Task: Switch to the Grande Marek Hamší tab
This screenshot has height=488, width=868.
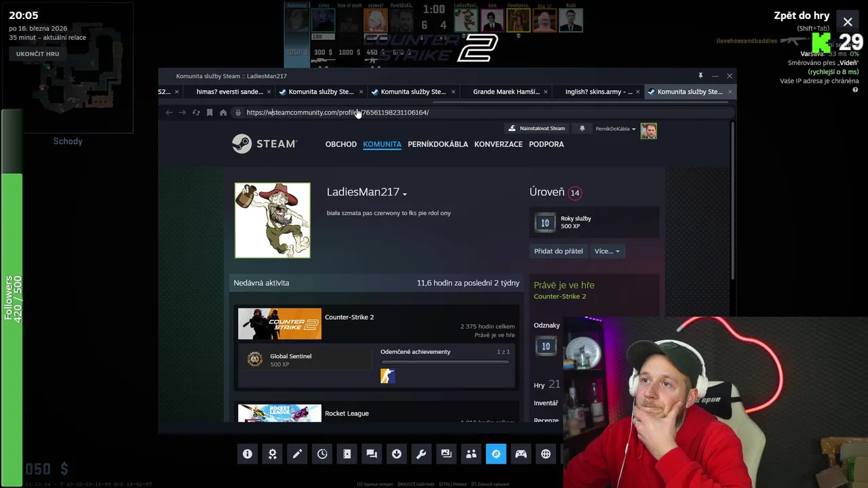Action: point(507,91)
